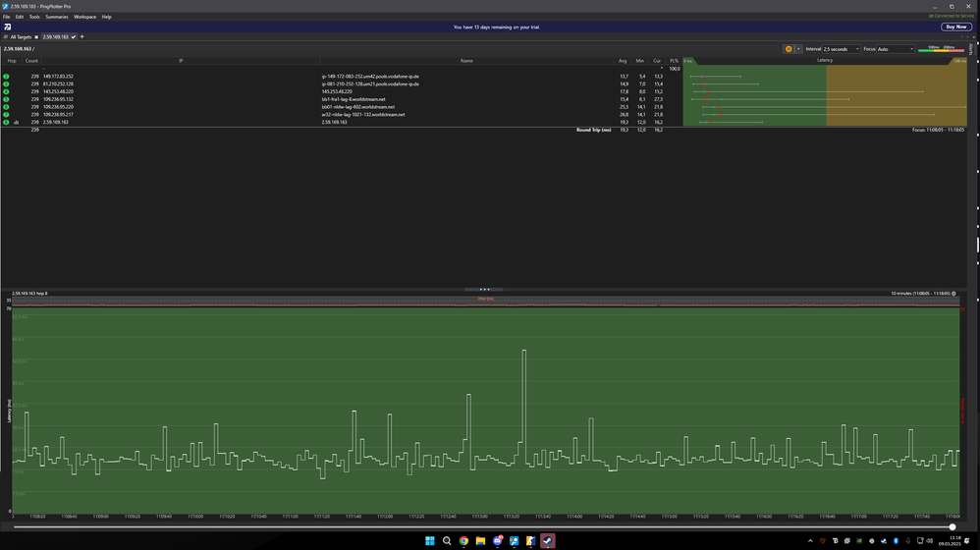Screen dimensions: 980x550
Task: Open the Interval dropdown showing 2,5 seconds
Action: 842,48
